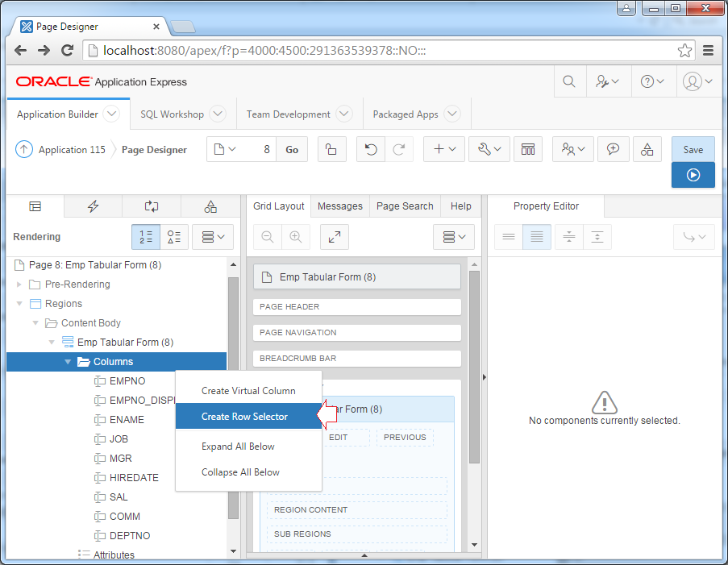Image resolution: width=728 pixels, height=565 pixels.
Task: Open the Grid Layout menu dropdown
Action: tap(454, 237)
